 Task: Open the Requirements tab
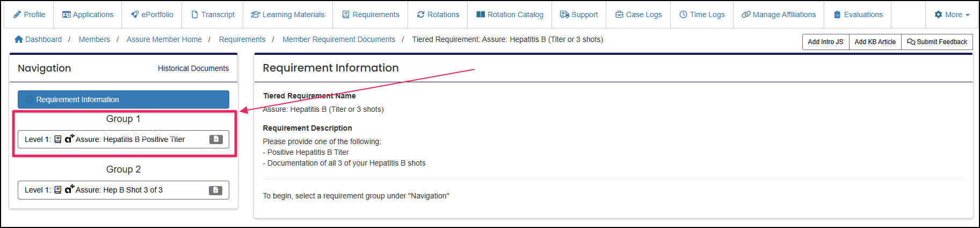(x=371, y=15)
